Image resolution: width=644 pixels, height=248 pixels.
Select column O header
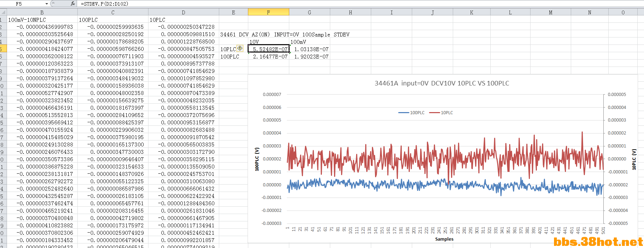pos(623,12)
